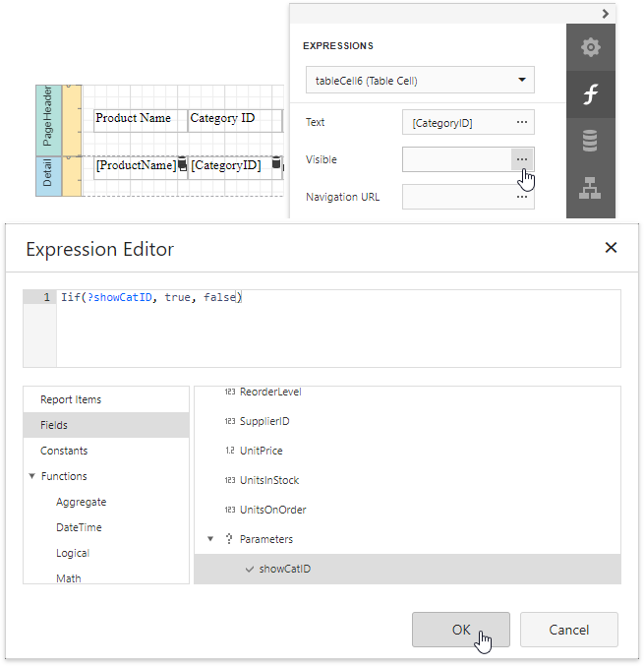Select the Constants category
Screen dimensions: 644x666
coord(64,451)
